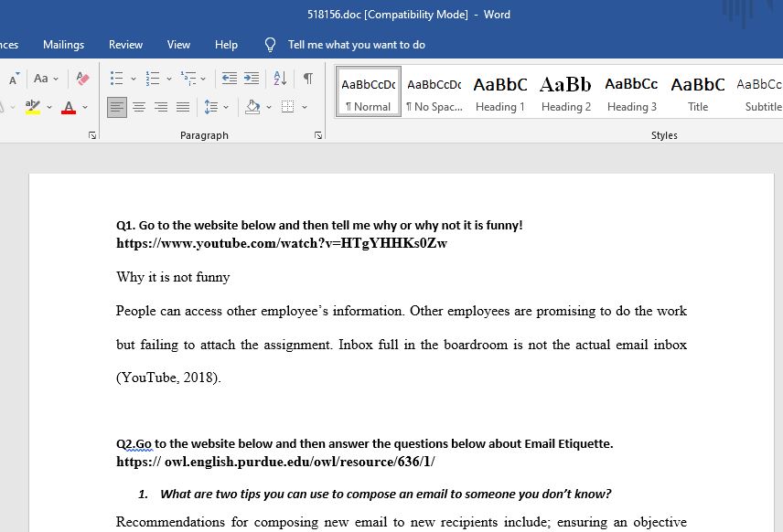The height and width of the screenshot is (532, 783).
Task: Open Font dialog launcher
Action: [92, 135]
